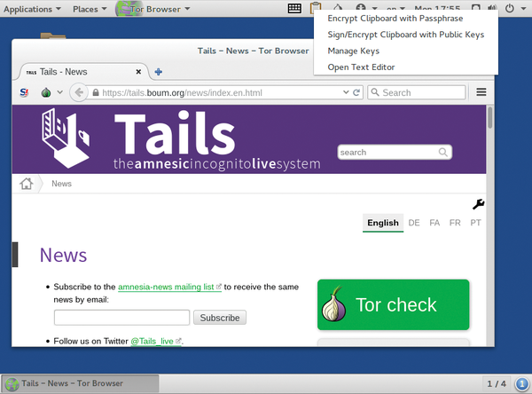The width and height of the screenshot is (532, 394).
Task: Open the Tor Browser application menu
Action: point(153,9)
